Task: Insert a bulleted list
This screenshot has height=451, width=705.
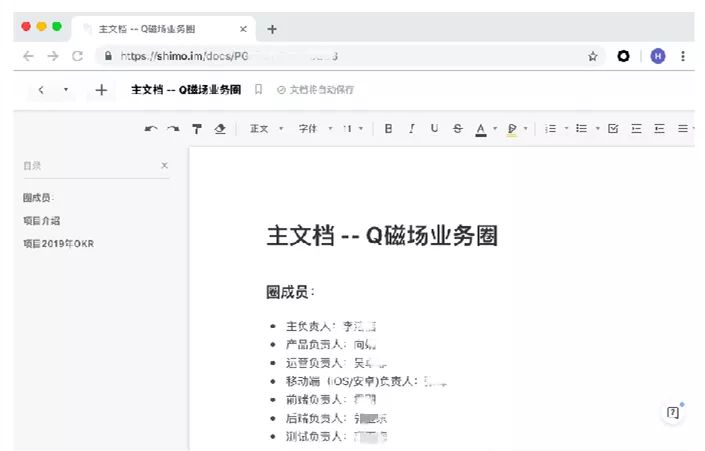Action: (x=581, y=129)
